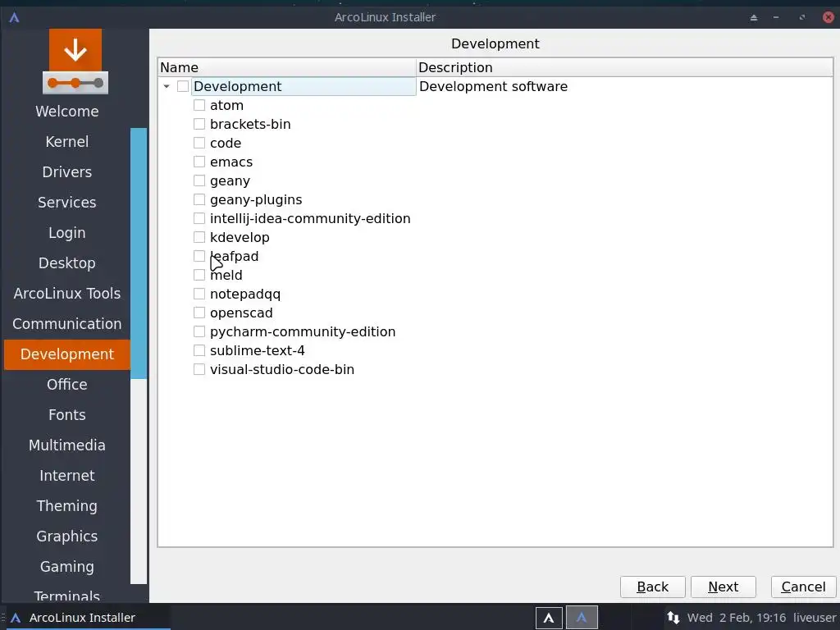
Task: Check the atom package checkbox
Action: 199,105
